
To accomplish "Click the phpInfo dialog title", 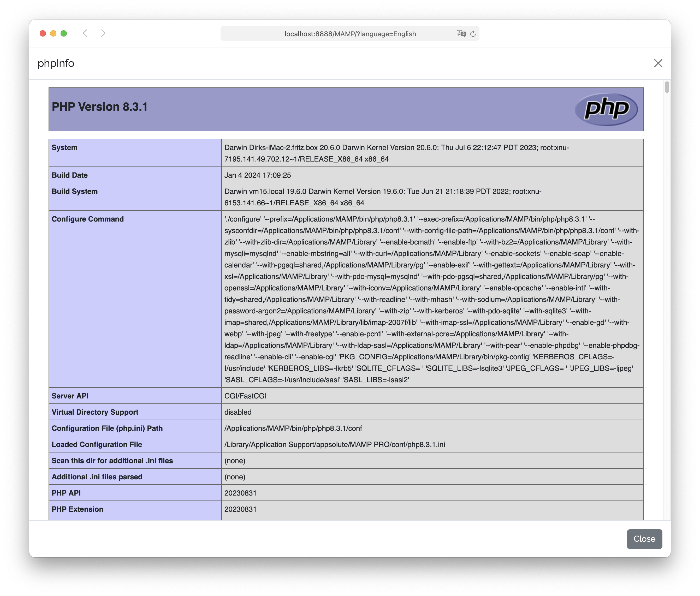I will pyautogui.click(x=56, y=63).
